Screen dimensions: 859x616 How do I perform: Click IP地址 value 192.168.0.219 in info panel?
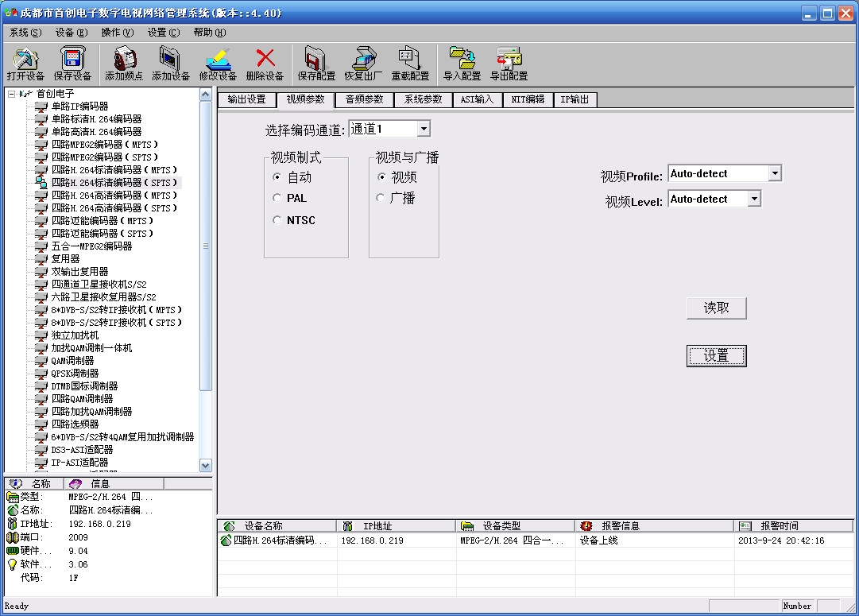coord(99,524)
